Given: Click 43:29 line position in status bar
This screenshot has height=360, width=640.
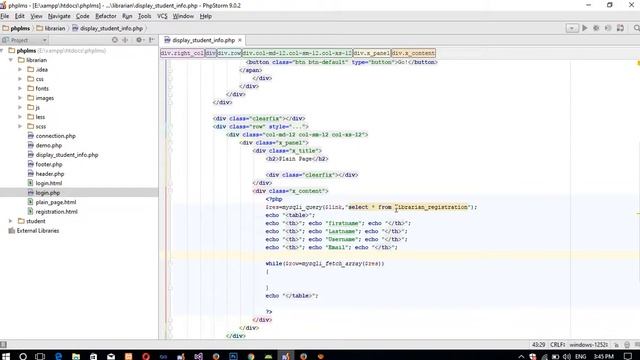Looking at the screenshot, I should point(538,345).
